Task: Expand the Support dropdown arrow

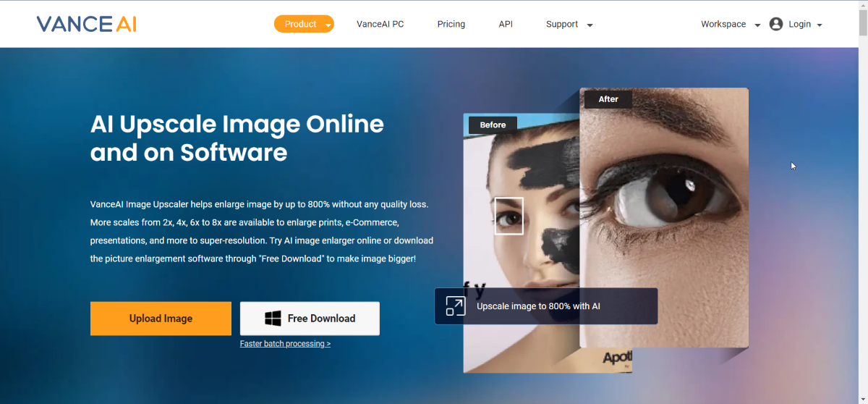Action: [590, 25]
